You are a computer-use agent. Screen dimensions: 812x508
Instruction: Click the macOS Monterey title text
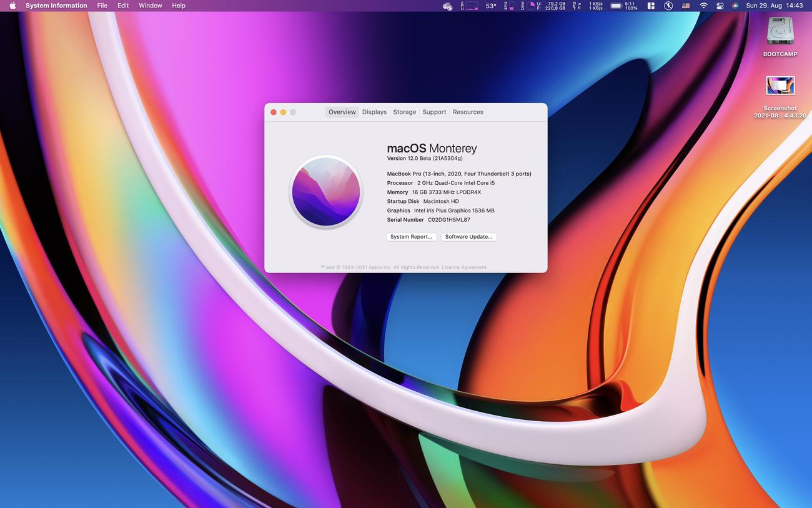pos(432,148)
